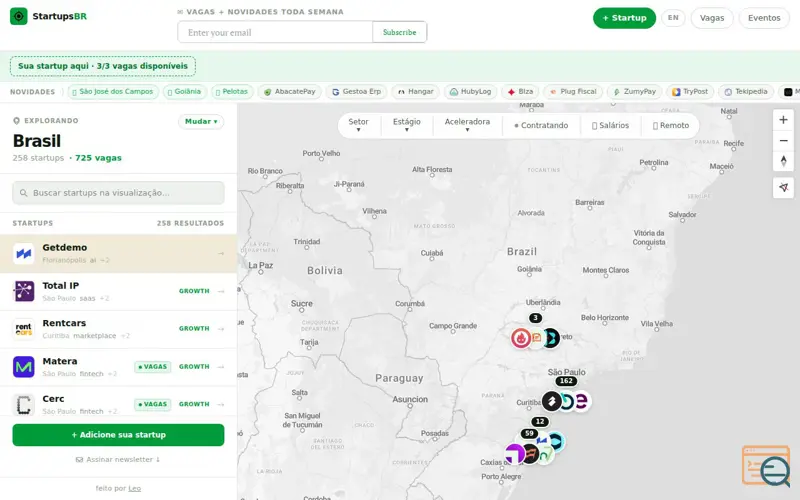The height and width of the screenshot is (500, 800).
Task: Click the GROWTH label on Rentcars row
Action: pos(194,329)
